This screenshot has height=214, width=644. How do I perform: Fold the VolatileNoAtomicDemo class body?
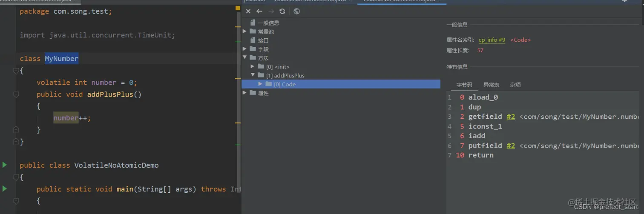coord(16,177)
